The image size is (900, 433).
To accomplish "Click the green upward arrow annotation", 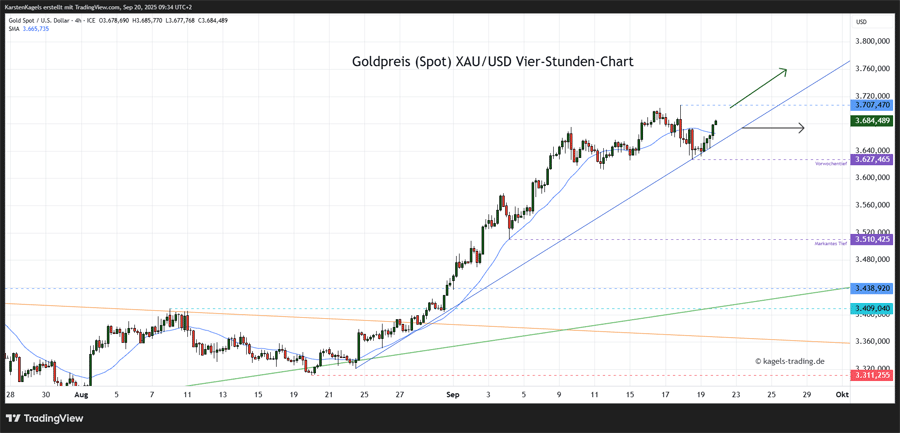I will point(757,88).
